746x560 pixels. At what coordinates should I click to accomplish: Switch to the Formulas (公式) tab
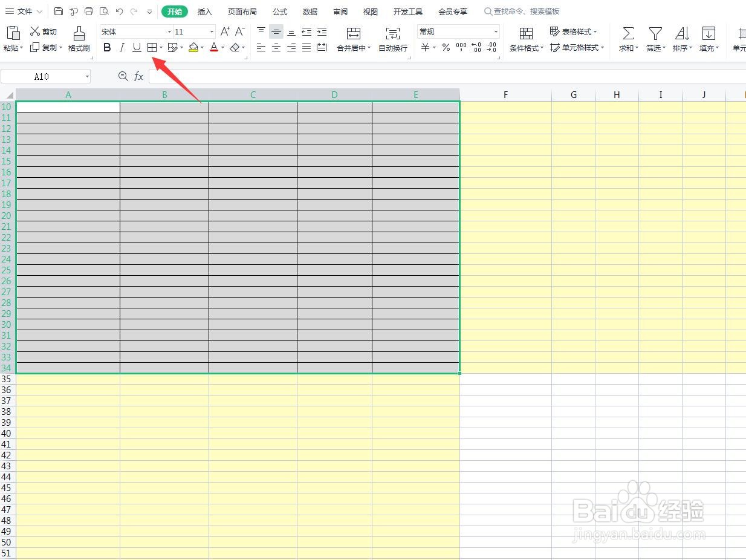click(x=280, y=11)
